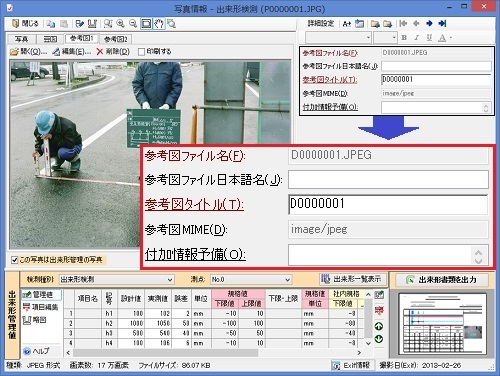Jump to first record arrow icon
The image size is (500, 376).
[x=403, y=24]
